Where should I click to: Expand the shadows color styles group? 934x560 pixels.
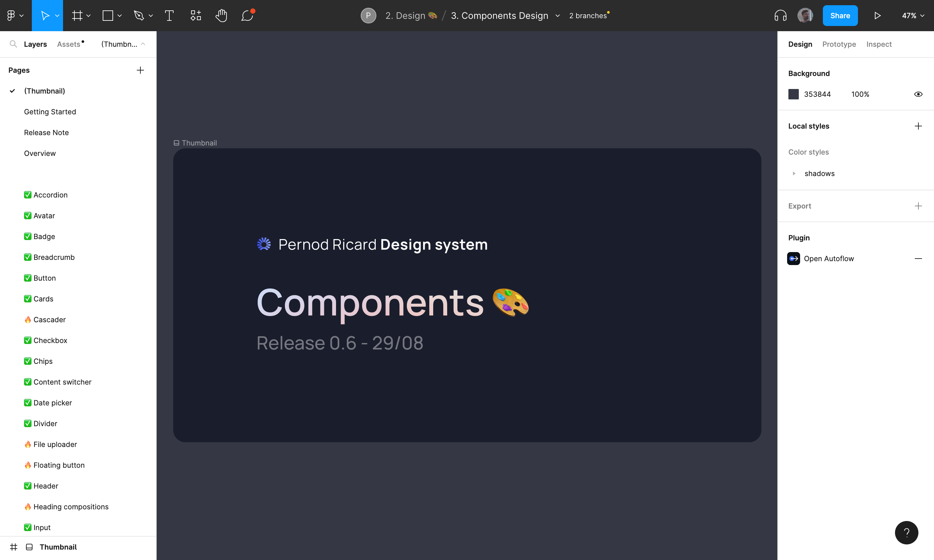pos(794,173)
